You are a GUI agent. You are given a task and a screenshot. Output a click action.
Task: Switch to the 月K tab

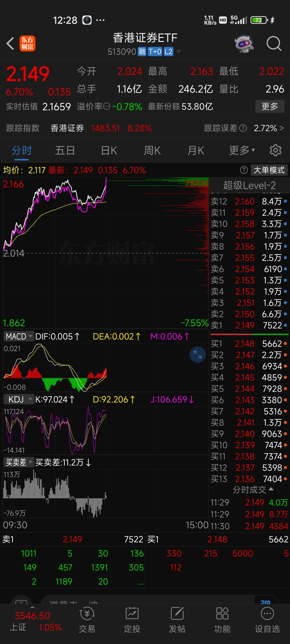(196, 150)
